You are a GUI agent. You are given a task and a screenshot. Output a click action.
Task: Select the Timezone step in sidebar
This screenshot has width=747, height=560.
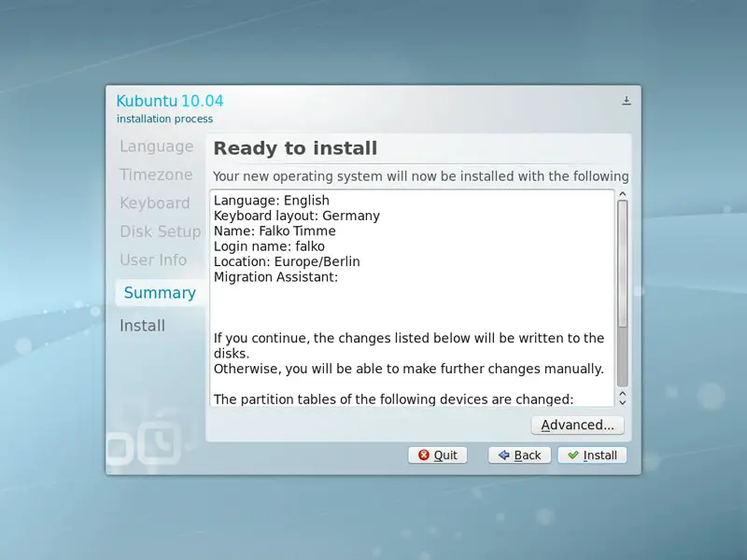[x=156, y=175]
